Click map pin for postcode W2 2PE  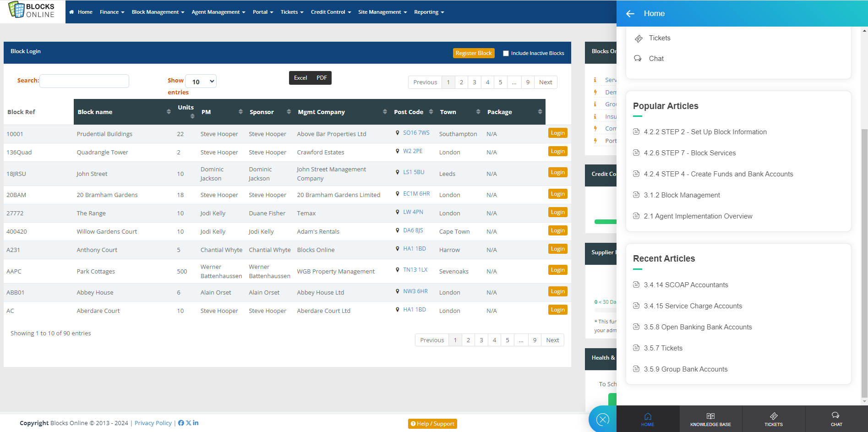(x=398, y=151)
